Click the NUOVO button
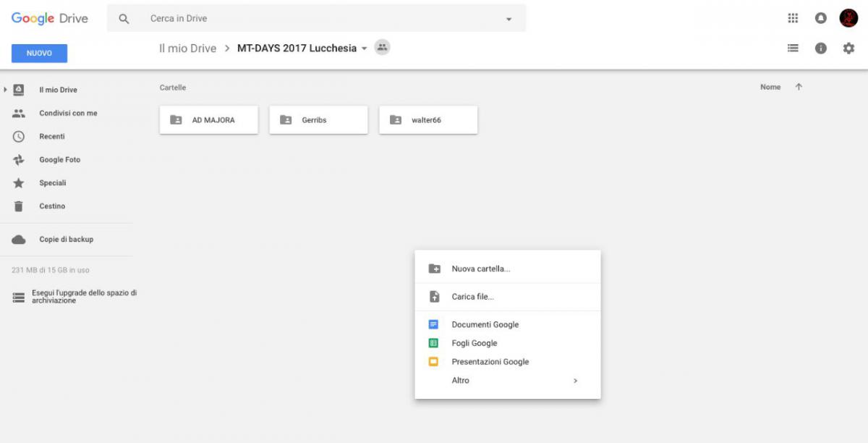This screenshot has height=443, width=868. coord(39,54)
